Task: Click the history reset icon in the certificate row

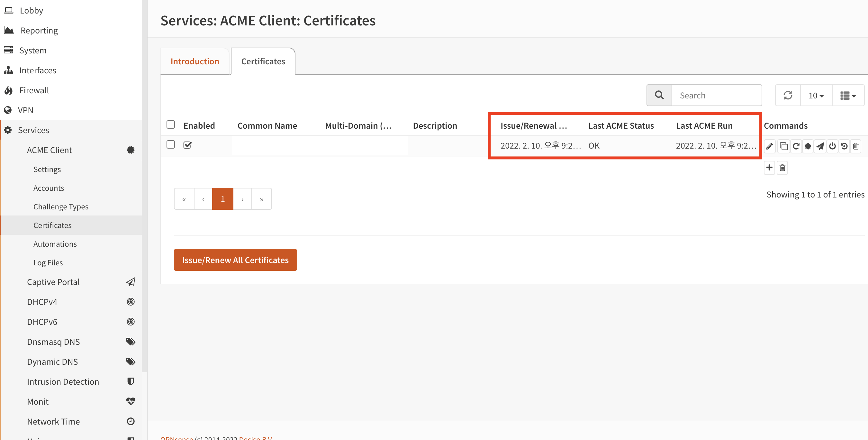Action: point(844,146)
